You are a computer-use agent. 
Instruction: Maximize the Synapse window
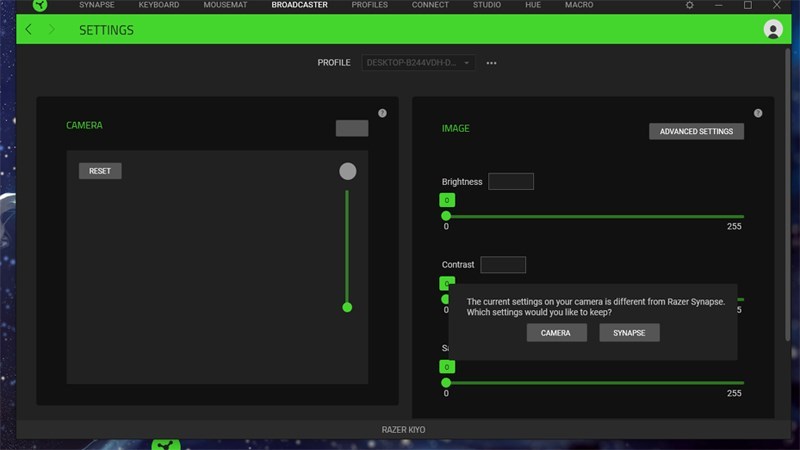[x=747, y=5]
